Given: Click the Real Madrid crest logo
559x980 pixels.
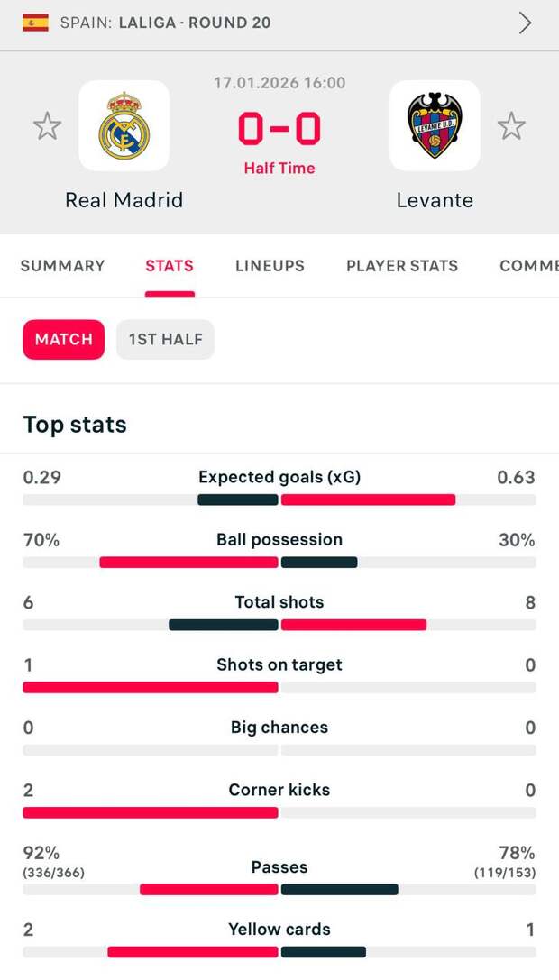Looking at the screenshot, I should click(124, 126).
